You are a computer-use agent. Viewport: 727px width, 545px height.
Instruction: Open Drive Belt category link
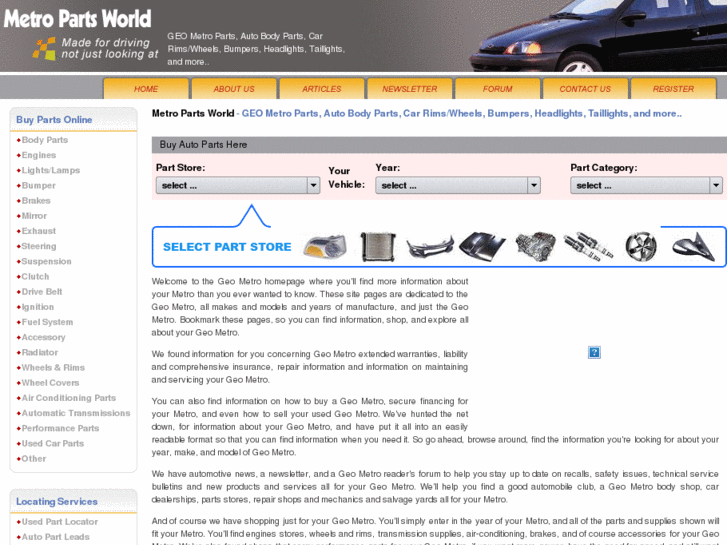click(42, 292)
